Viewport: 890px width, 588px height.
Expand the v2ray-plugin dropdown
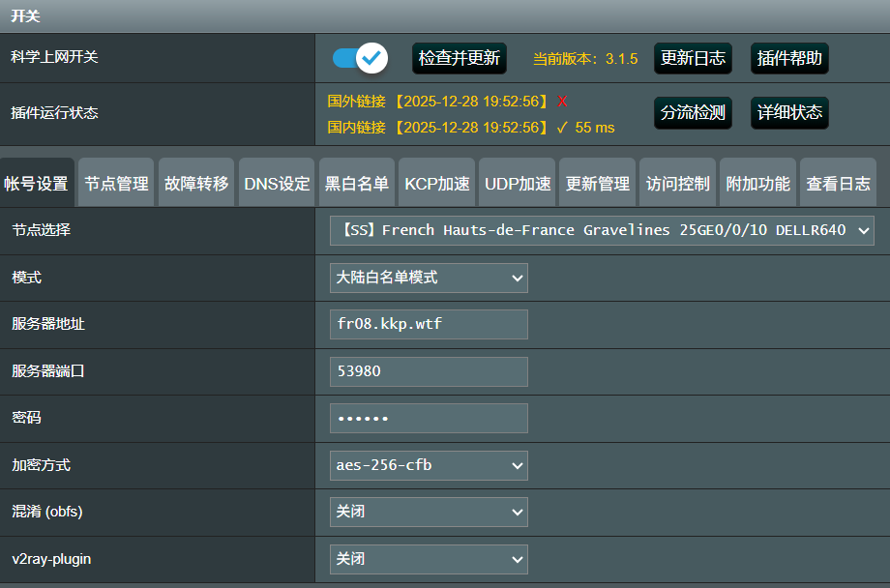point(429,559)
